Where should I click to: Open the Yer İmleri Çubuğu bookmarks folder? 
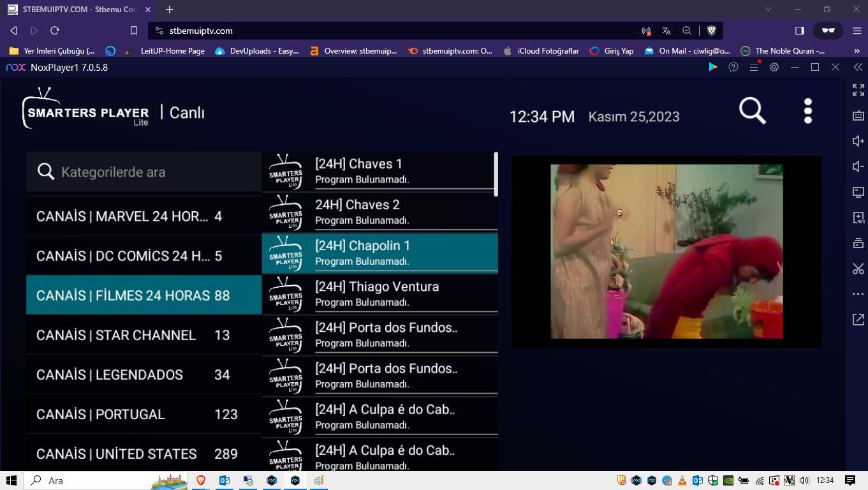tap(52, 51)
